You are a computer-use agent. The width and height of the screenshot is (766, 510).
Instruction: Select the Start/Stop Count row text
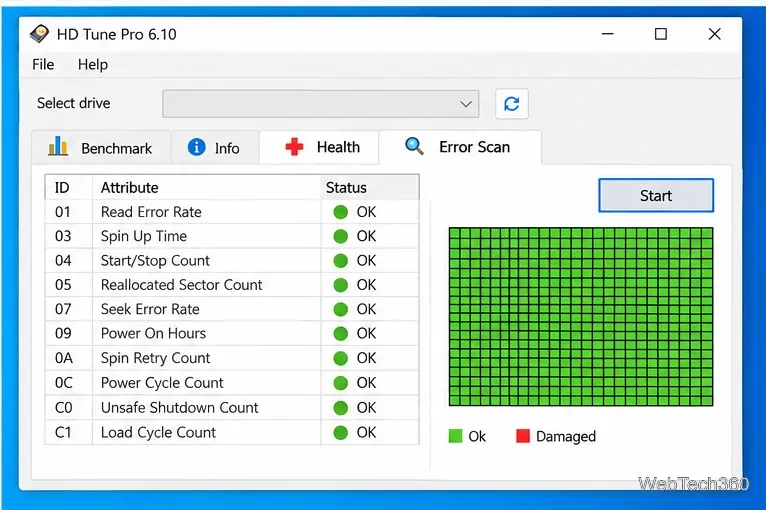click(155, 261)
